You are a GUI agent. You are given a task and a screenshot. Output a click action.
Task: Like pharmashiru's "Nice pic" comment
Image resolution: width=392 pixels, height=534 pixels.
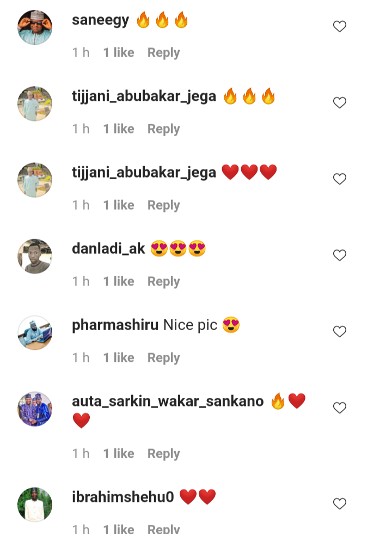[340, 331]
